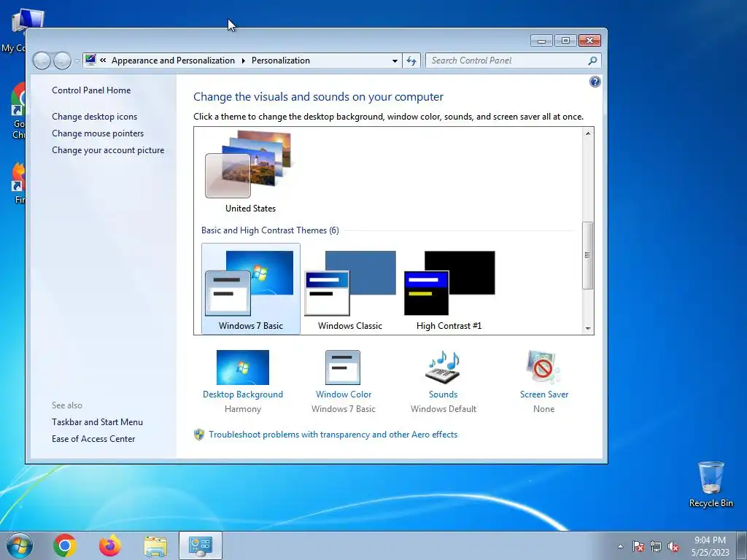The width and height of the screenshot is (747, 560).
Task: Open Desktop Background settings icon
Action: tap(242, 367)
